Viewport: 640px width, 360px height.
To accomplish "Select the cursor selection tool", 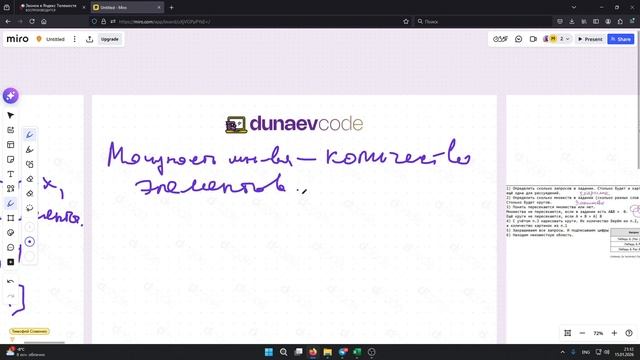I will [x=11, y=116].
